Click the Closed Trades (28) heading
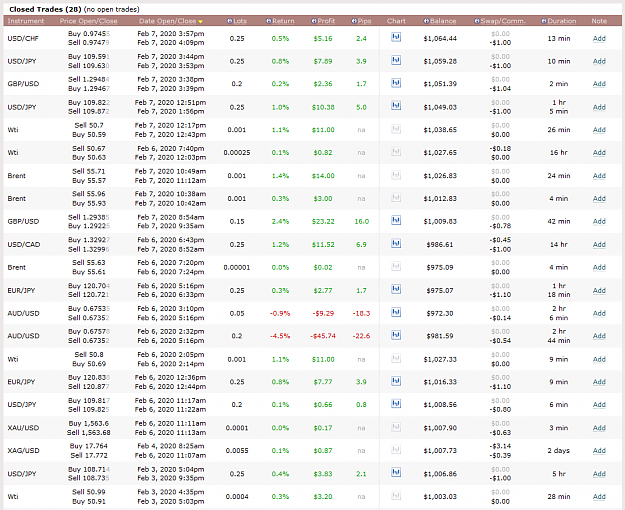 click(x=45, y=9)
